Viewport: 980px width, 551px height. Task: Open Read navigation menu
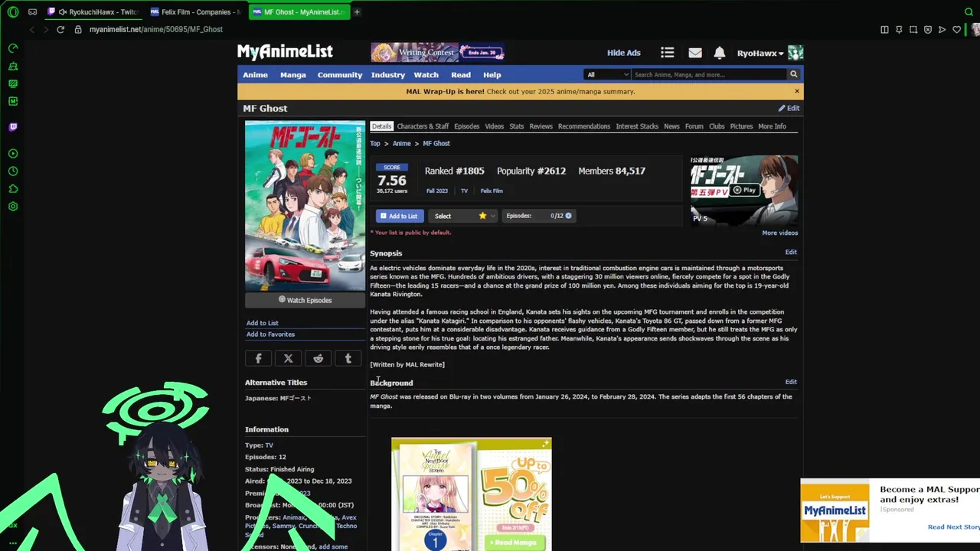click(461, 75)
